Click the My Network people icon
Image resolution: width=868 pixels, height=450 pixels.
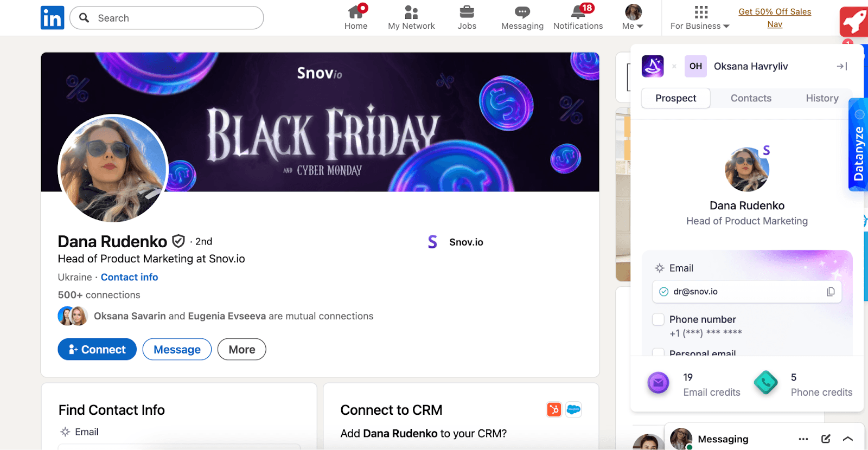[411, 12]
